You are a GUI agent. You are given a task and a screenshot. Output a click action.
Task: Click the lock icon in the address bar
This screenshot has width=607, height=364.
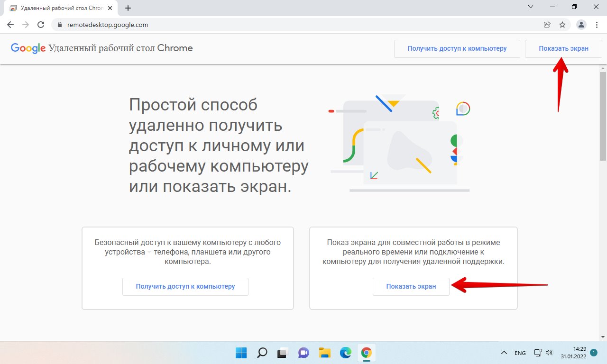click(60, 25)
